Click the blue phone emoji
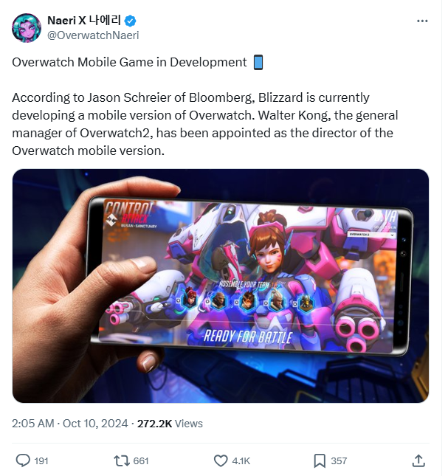 click(x=258, y=62)
